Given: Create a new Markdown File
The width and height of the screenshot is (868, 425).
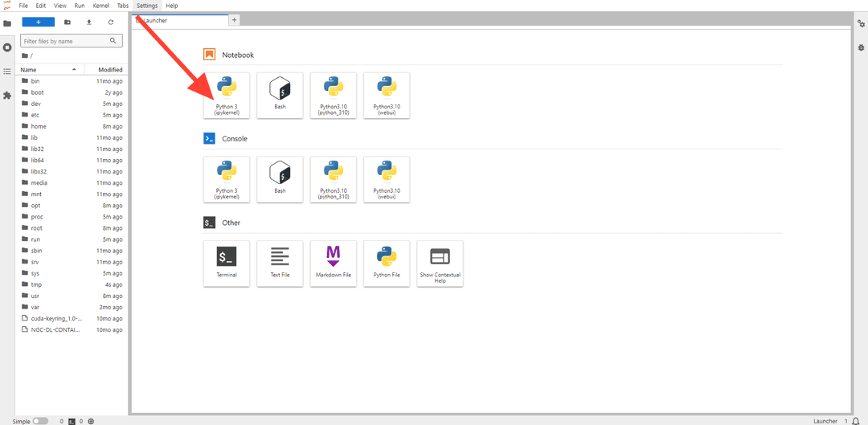Looking at the screenshot, I should (333, 263).
